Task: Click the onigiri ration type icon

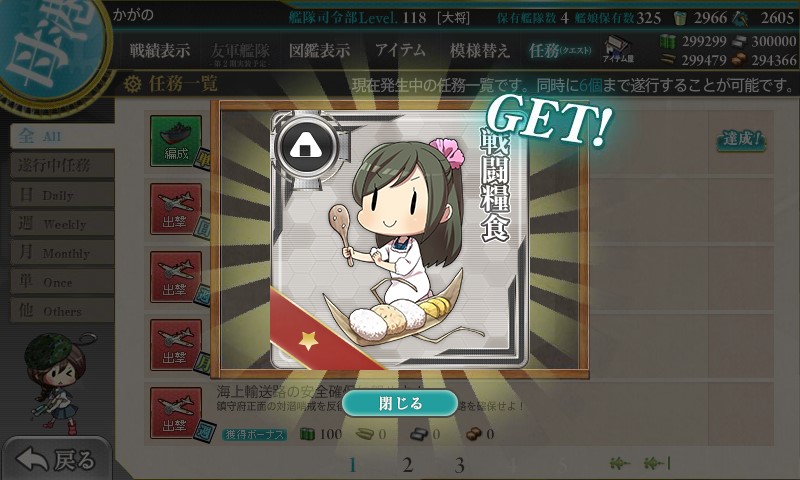Action: click(305, 147)
